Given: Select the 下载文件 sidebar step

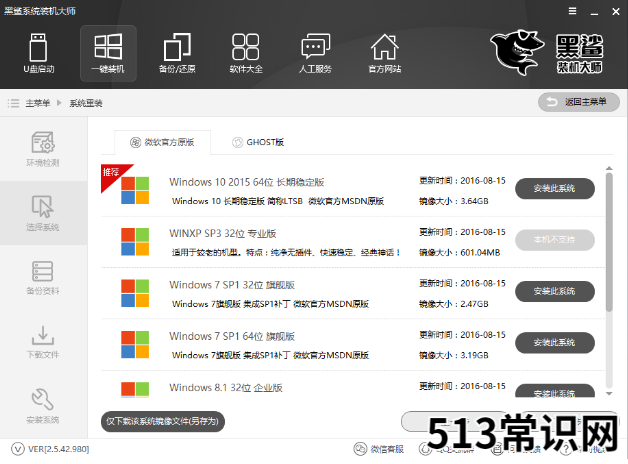Looking at the screenshot, I should [43, 341].
